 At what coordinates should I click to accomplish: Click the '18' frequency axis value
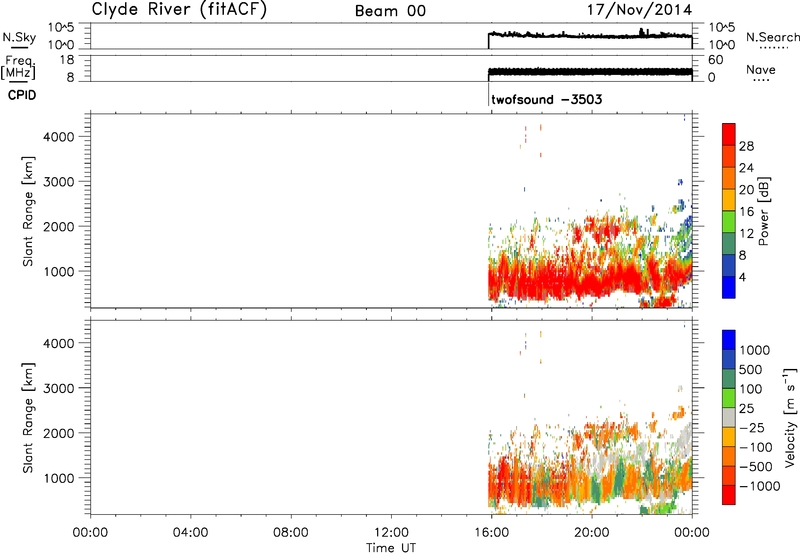[x=67, y=60]
